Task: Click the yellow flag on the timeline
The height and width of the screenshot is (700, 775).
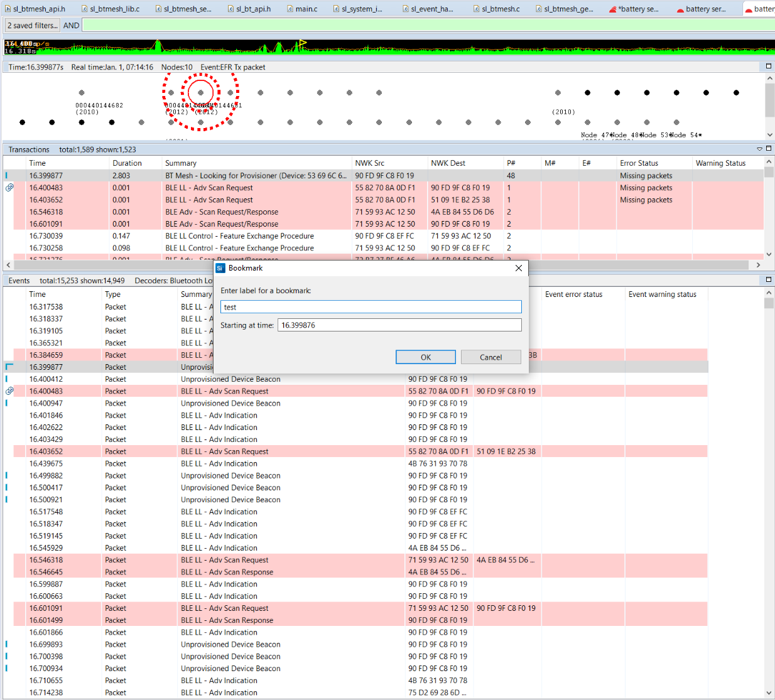Action: click(x=303, y=43)
